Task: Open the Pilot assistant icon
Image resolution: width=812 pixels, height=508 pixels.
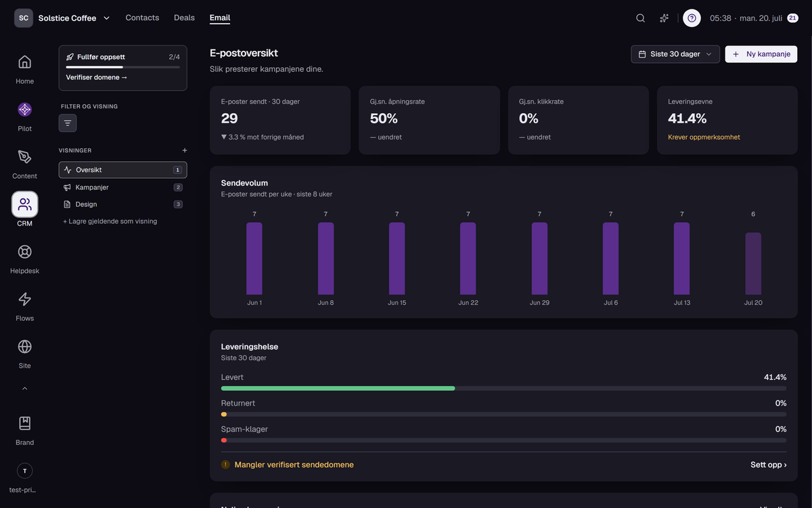Action: (x=24, y=110)
